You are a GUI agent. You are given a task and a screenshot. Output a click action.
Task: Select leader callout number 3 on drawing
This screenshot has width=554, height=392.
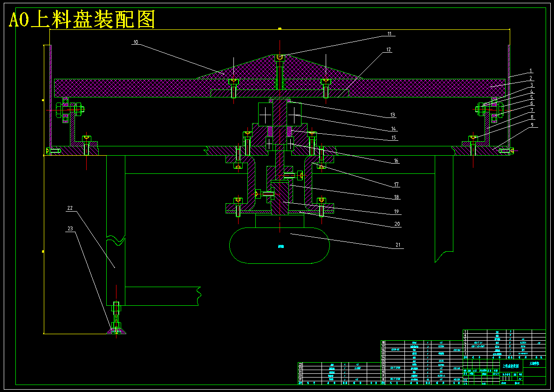pyautogui.click(x=531, y=85)
